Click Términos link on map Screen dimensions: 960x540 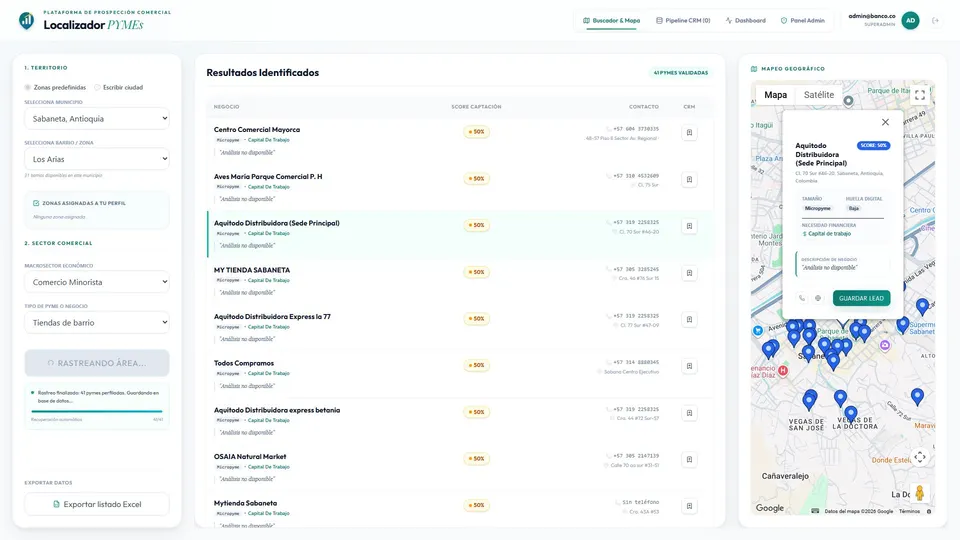click(909, 511)
